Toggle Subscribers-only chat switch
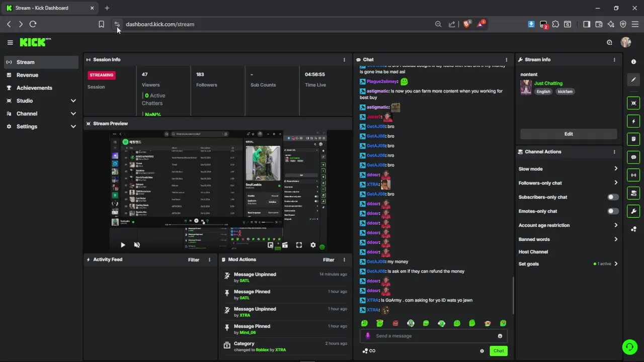This screenshot has height=362, width=644. click(x=613, y=197)
